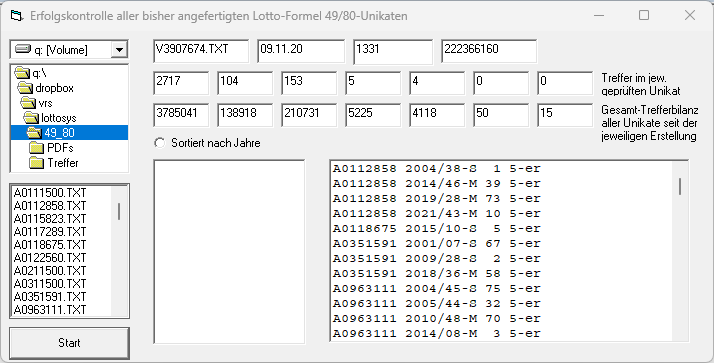Select file A0117289.TXT

coord(62,232)
